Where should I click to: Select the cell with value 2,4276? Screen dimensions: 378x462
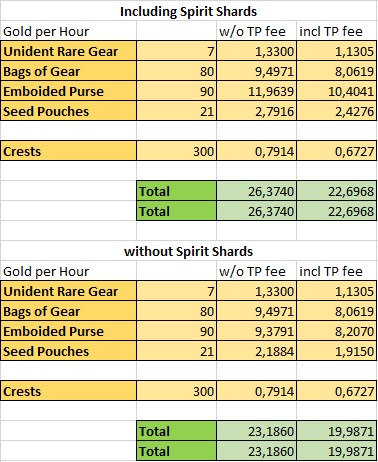(x=337, y=111)
